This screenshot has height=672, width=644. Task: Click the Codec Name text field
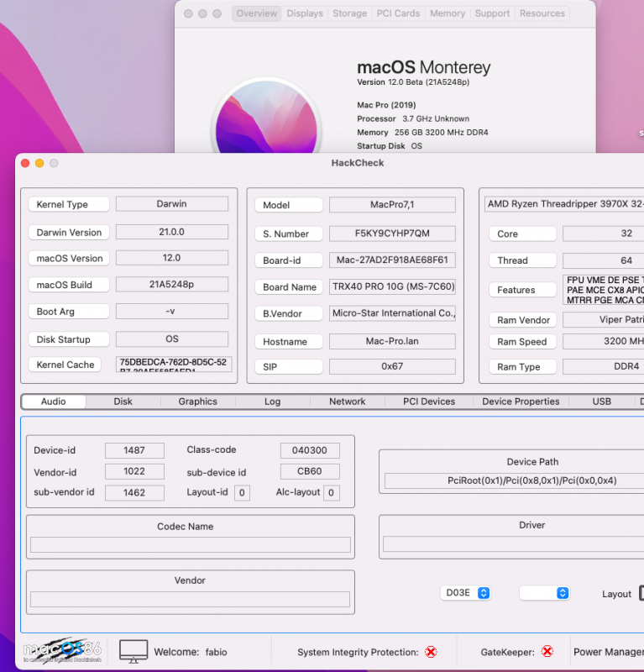coord(191,544)
